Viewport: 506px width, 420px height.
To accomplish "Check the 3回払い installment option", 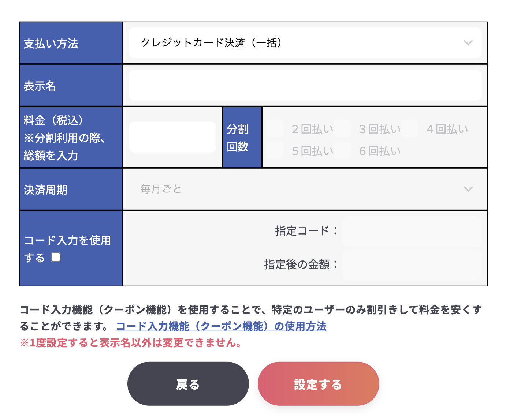I will (x=342, y=128).
